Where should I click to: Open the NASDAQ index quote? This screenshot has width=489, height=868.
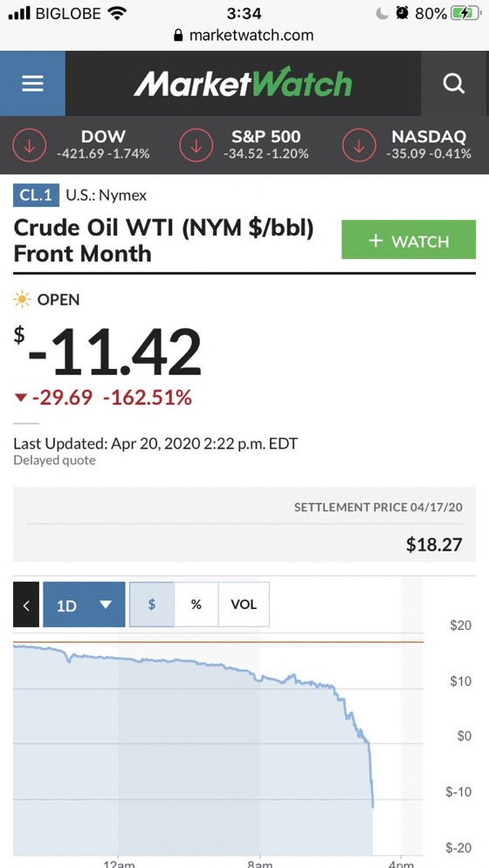coord(429,145)
